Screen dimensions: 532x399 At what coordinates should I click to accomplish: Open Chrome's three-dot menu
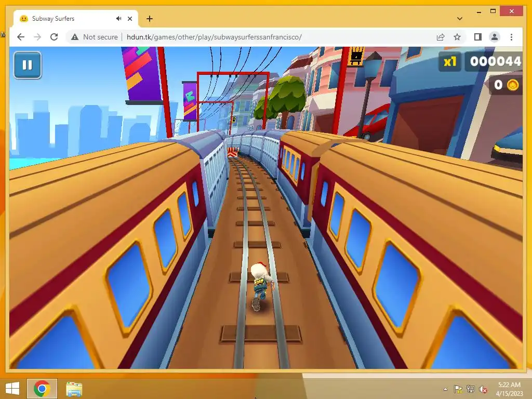511,37
